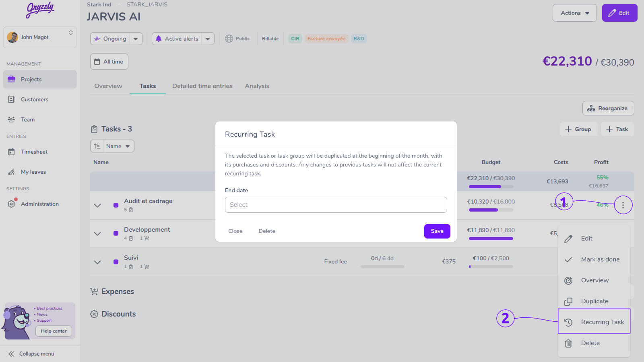Click the Suivi days progress bar
The width and height of the screenshot is (644, 362).
click(x=382, y=267)
